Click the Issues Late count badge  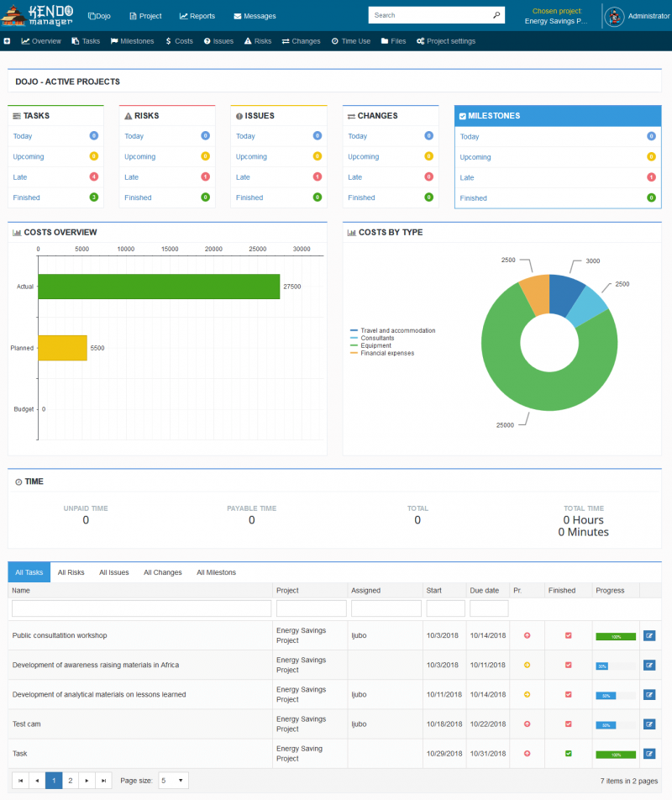[318, 176]
